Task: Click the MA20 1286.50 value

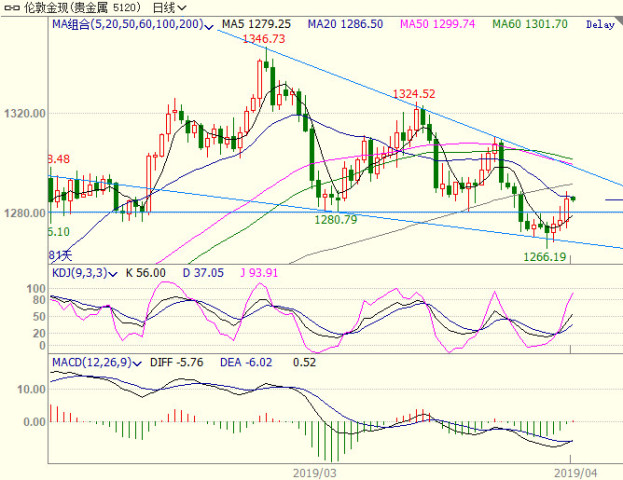Action: [345, 24]
